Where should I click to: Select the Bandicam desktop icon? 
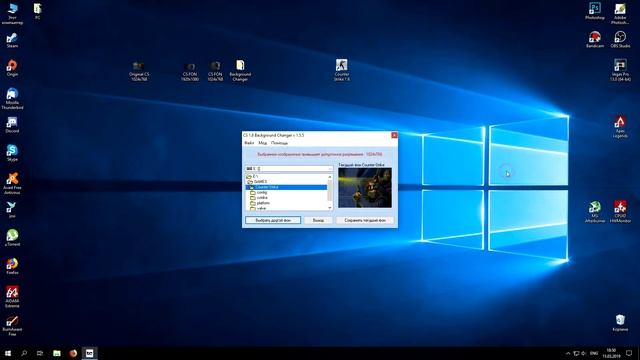[595, 40]
